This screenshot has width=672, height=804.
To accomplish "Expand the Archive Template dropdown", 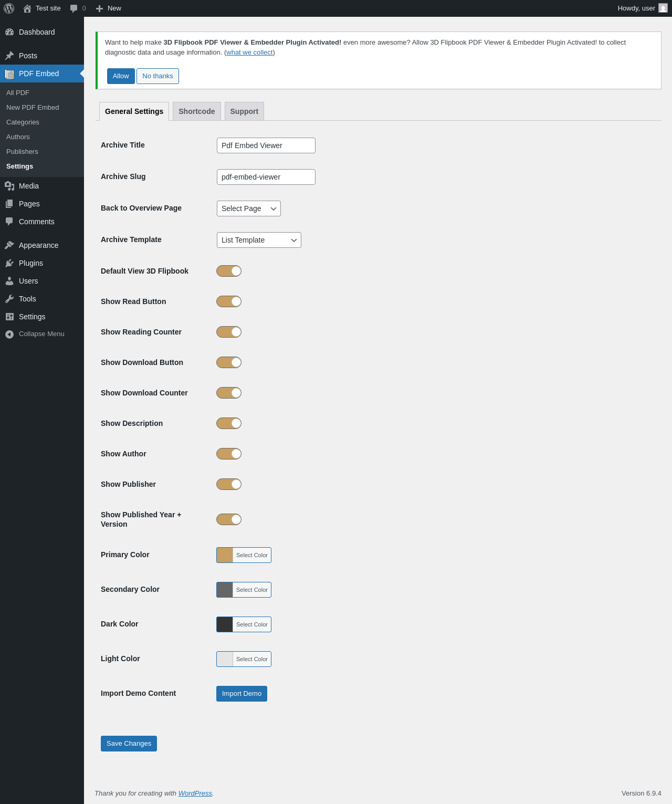I will (259, 240).
